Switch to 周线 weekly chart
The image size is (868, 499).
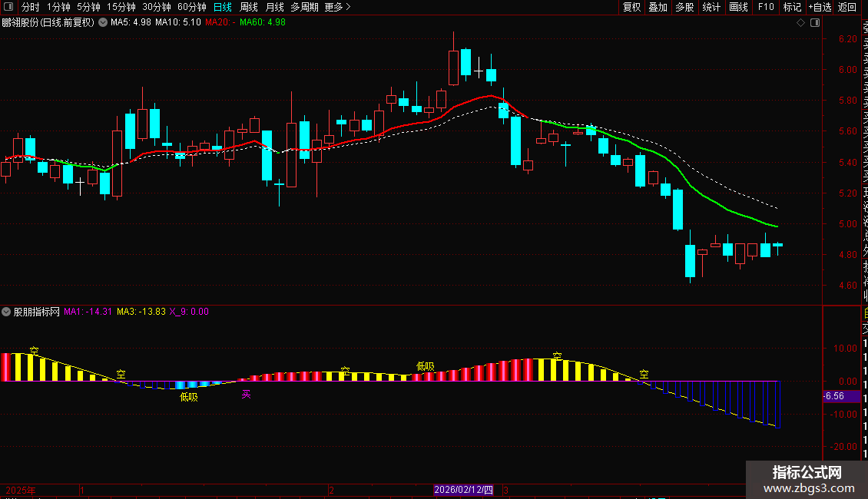pos(249,7)
